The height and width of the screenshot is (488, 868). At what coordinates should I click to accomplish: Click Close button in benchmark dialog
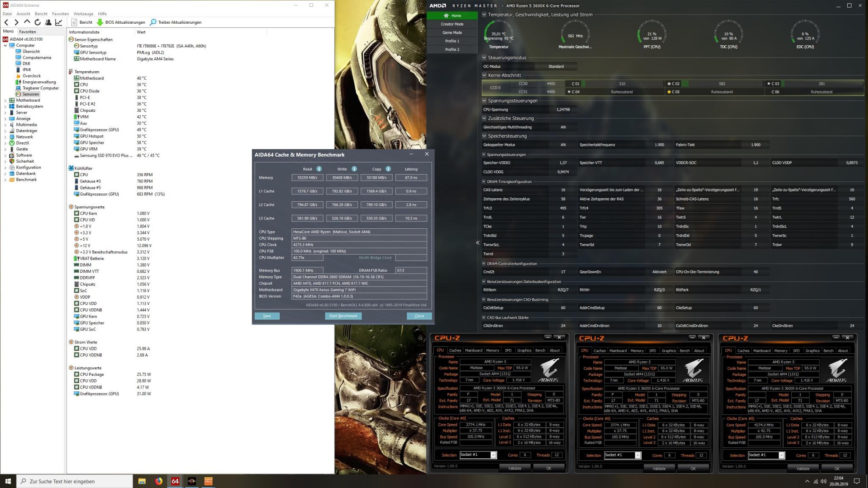[419, 316]
